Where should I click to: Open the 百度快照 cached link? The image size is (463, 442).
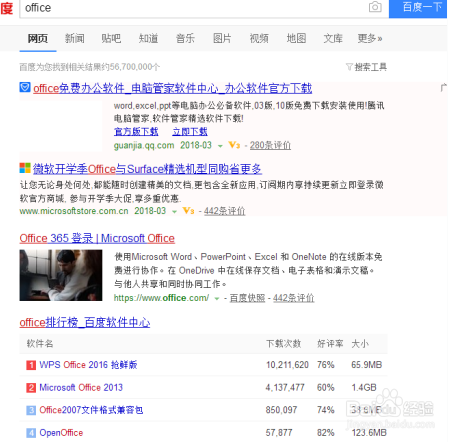247,298
